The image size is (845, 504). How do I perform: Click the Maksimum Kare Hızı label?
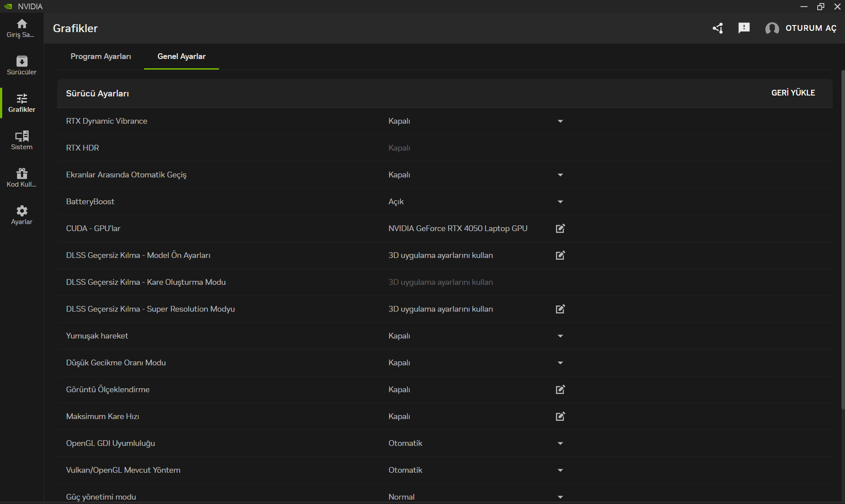103,416
